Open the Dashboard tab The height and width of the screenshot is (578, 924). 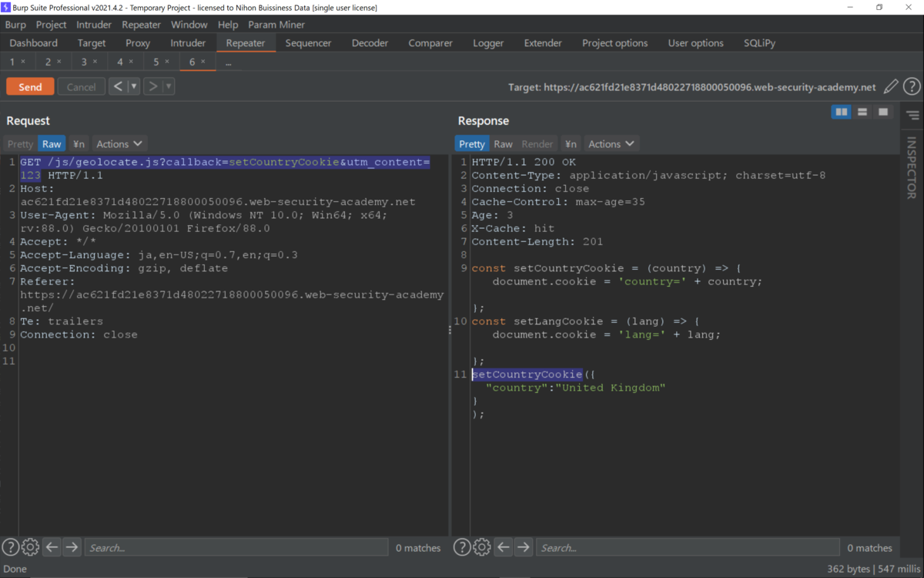click(x=34, y=43)
